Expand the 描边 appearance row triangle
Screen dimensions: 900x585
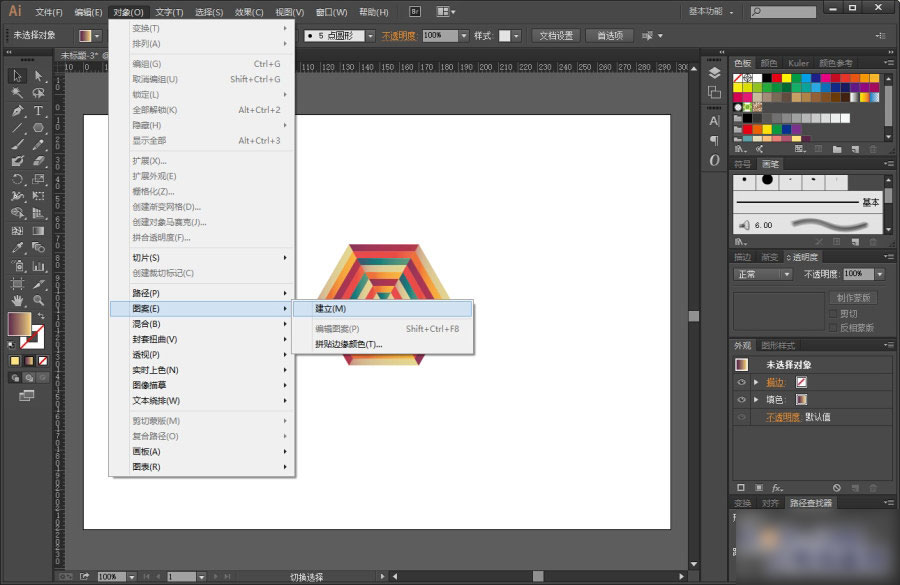pos(756,382)
